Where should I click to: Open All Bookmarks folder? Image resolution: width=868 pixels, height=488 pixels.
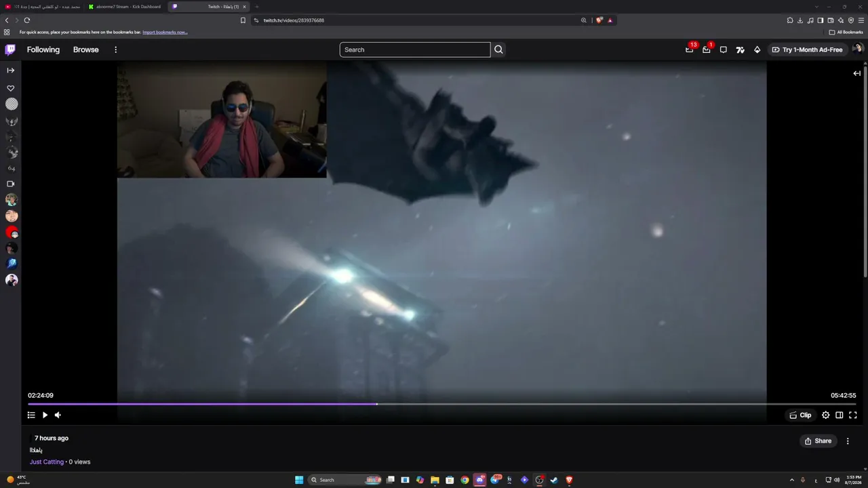tap(846, 32)
